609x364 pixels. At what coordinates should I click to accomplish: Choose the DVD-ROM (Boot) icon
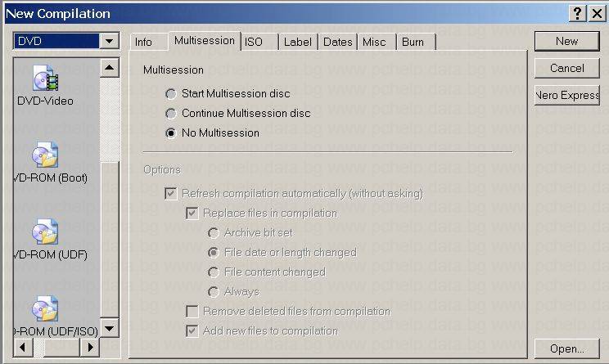point(45,155)
